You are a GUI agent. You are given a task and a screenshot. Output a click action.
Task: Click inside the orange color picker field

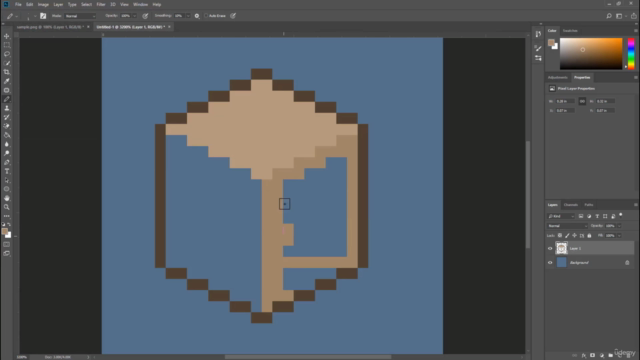[591, 53]
